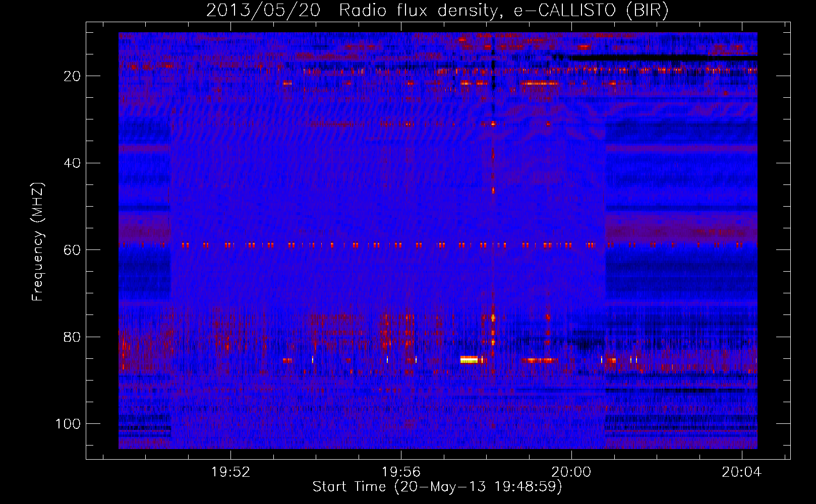Click the '100' frequency tick label
Viewport: 816px width, 504px height.
tap(69, 424)
